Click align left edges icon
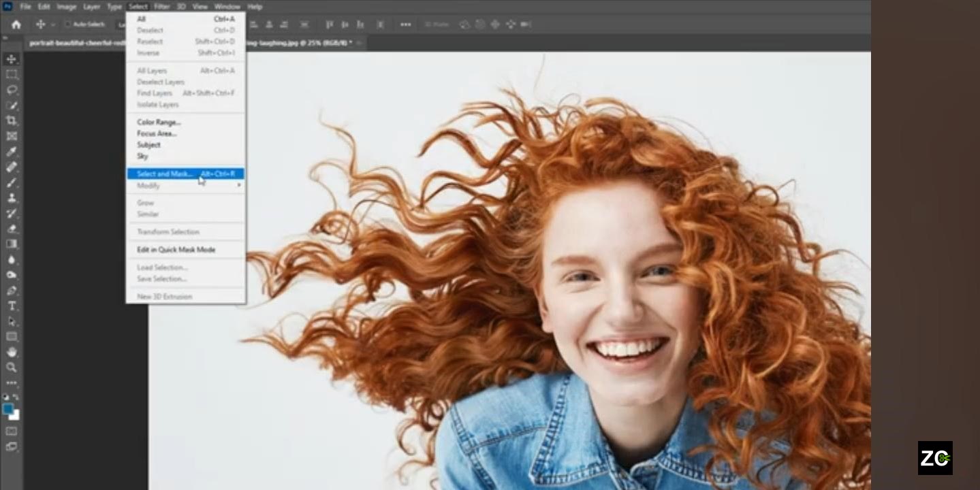 [x=253, y=24]
